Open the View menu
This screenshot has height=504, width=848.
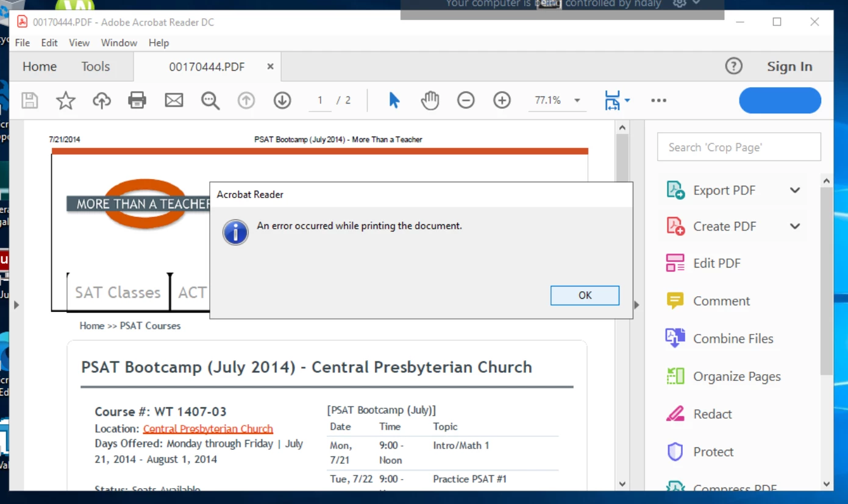coord(79,43)
